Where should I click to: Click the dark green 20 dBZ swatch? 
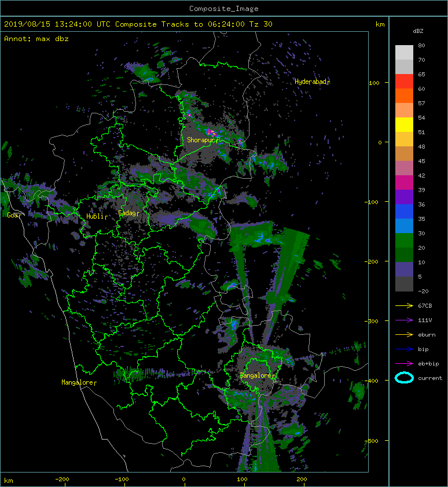click(404, 254)
